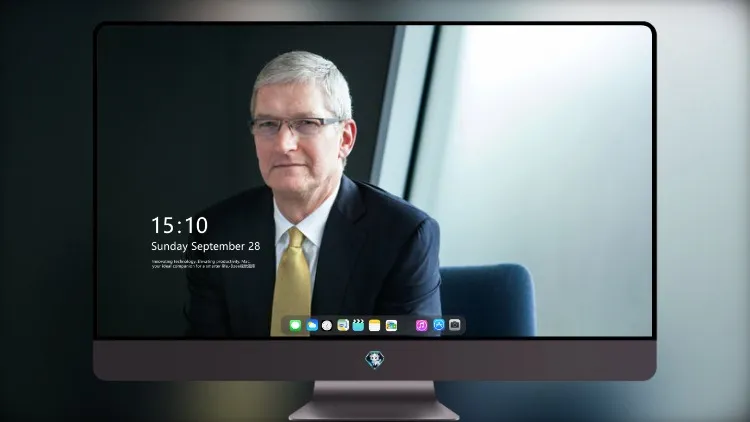Click the yellow tie in the wallpaper

[291, 285]
